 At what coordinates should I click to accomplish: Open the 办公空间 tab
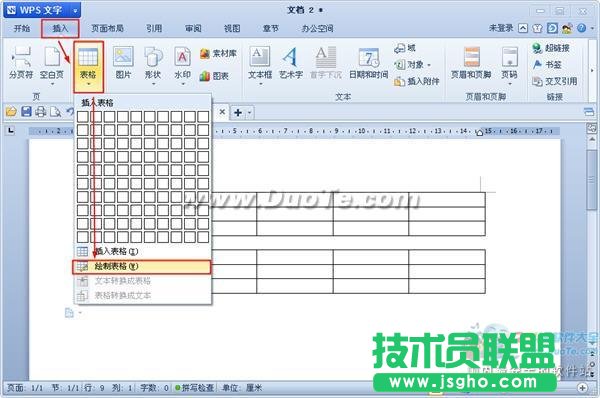pyautogui.click(x=318, y=28)
